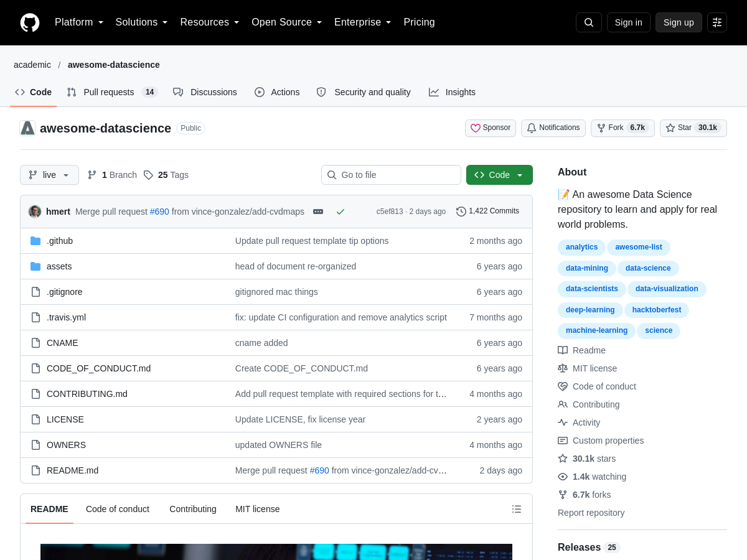Image resolution: width=747 pixels, height=560 pixels.
Task: Click the GitHub logo icon
Action: pos(30,22)
